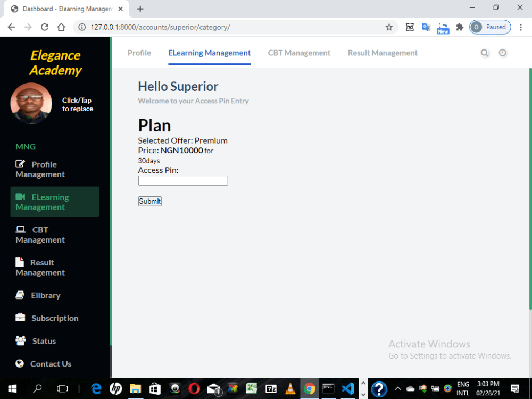532x399 pixels.
Task: Open Subscription in sidebar
Action: 55,318
